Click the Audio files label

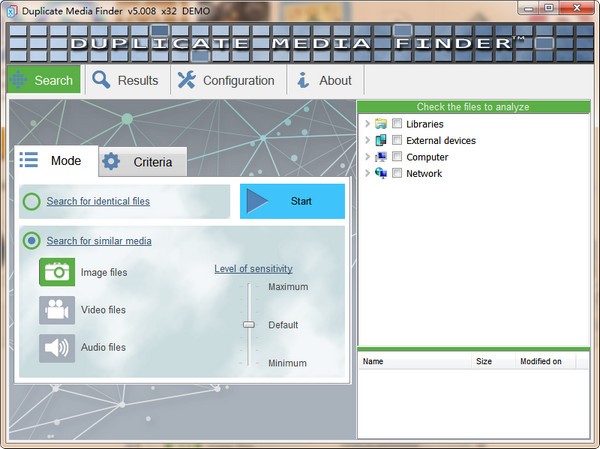103,347
